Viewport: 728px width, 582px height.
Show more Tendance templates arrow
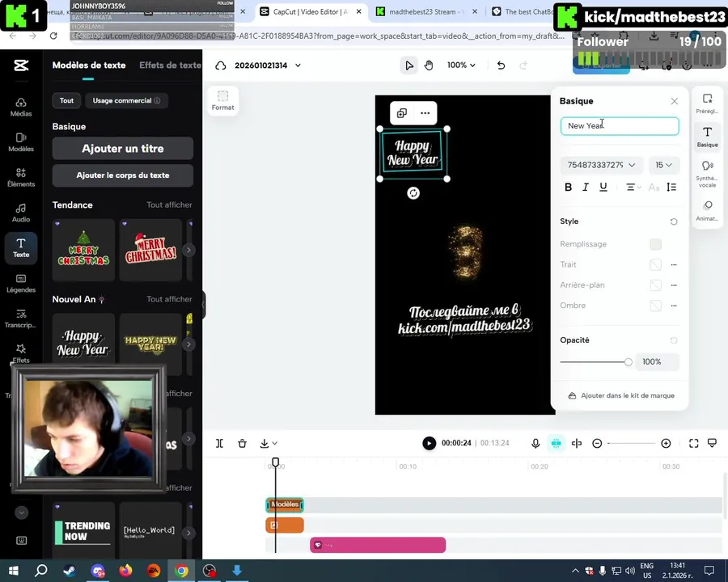tap(188, 250)
